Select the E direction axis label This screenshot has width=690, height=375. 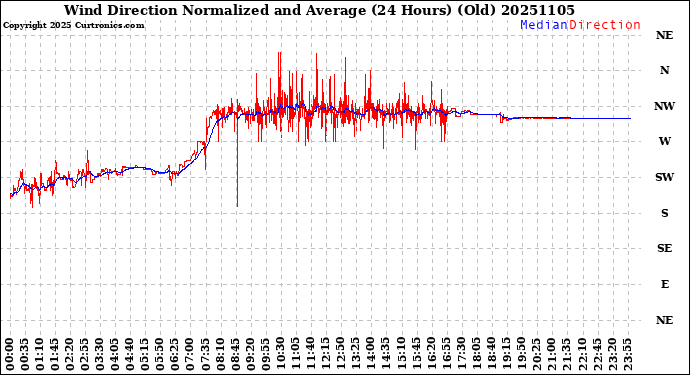(665, 284)
